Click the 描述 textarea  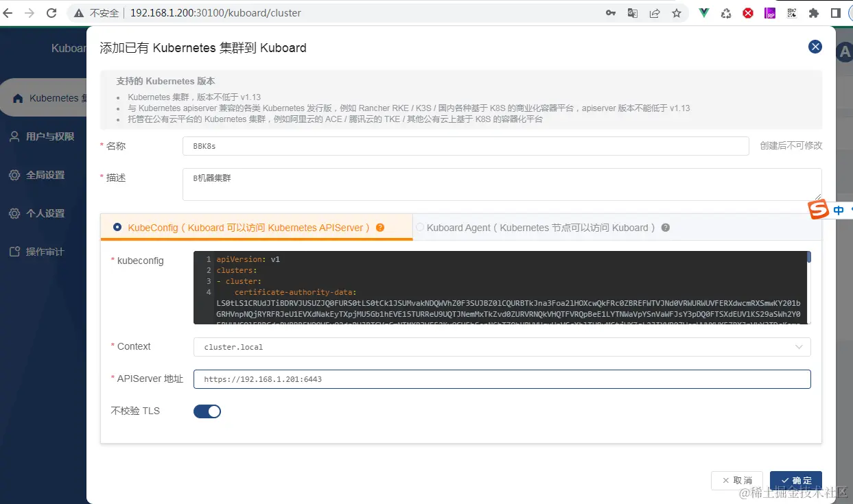502,184
